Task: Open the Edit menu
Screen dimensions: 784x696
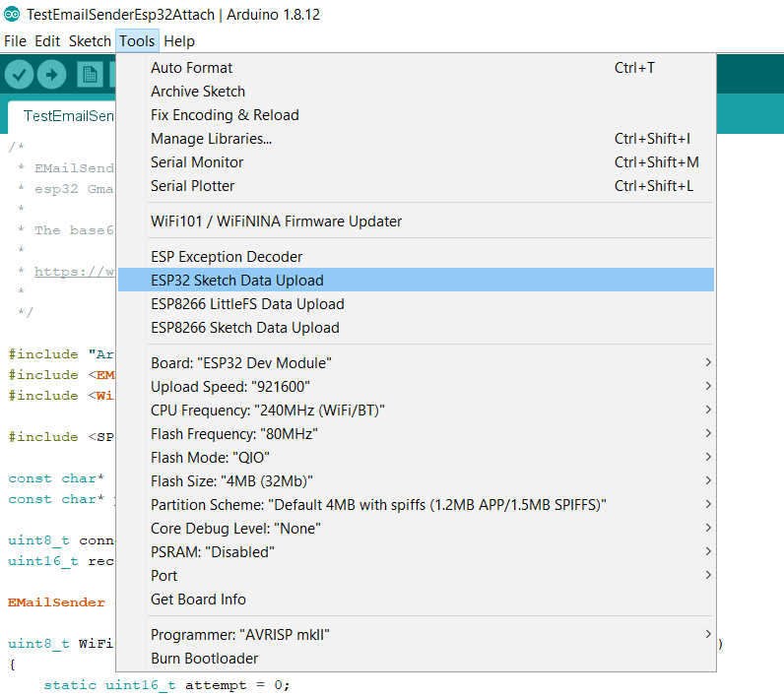Action: [x=47, y=41]
